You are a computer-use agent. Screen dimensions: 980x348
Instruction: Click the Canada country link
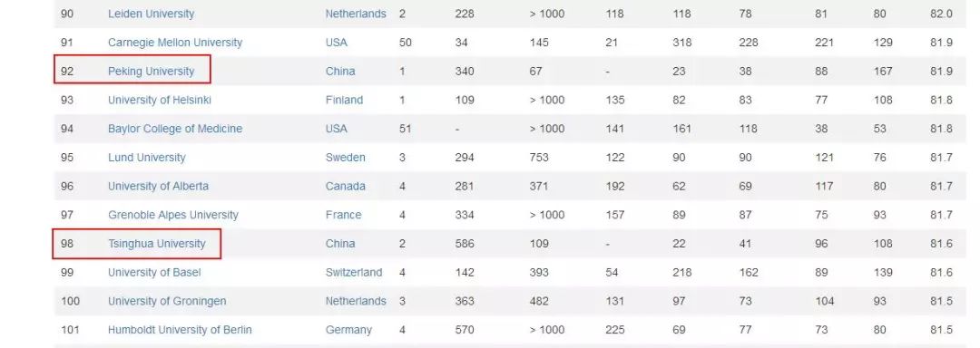345,186
